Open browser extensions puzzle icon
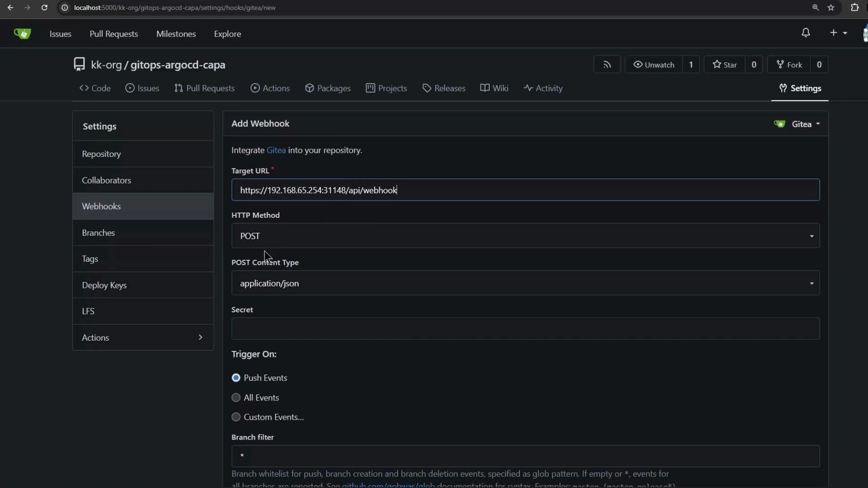Image resolution: width=868 pixels, height=488 pixels. coord(855,7)
